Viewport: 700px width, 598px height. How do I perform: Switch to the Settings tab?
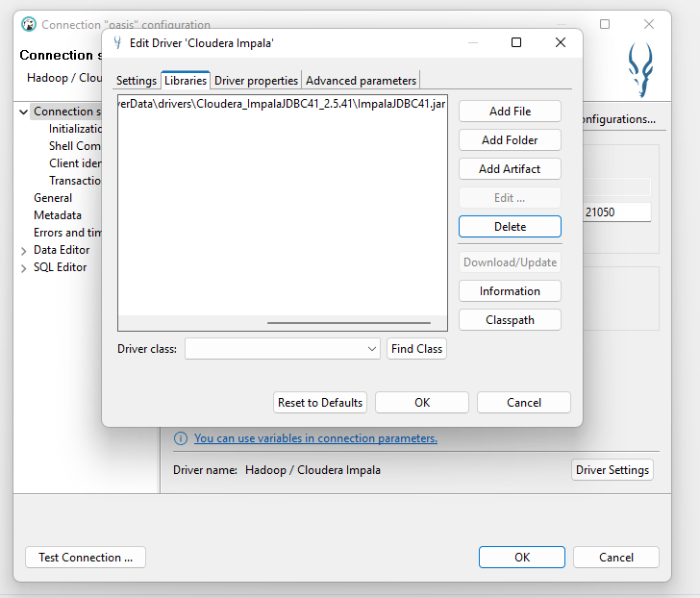click(x=137, y=81)
